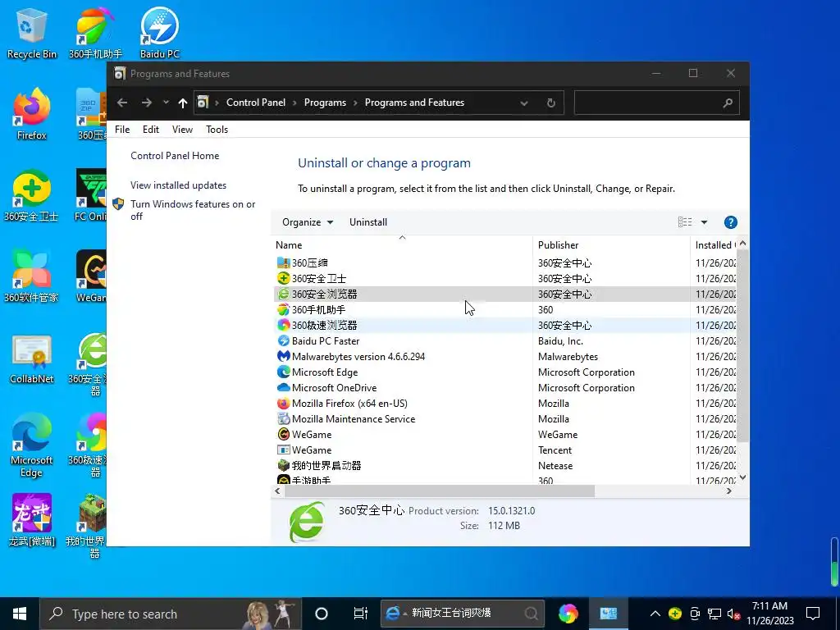This screenshot has height=630, width=840.
Task: Open Programs and Features help icon
Action: click(730, 222)
